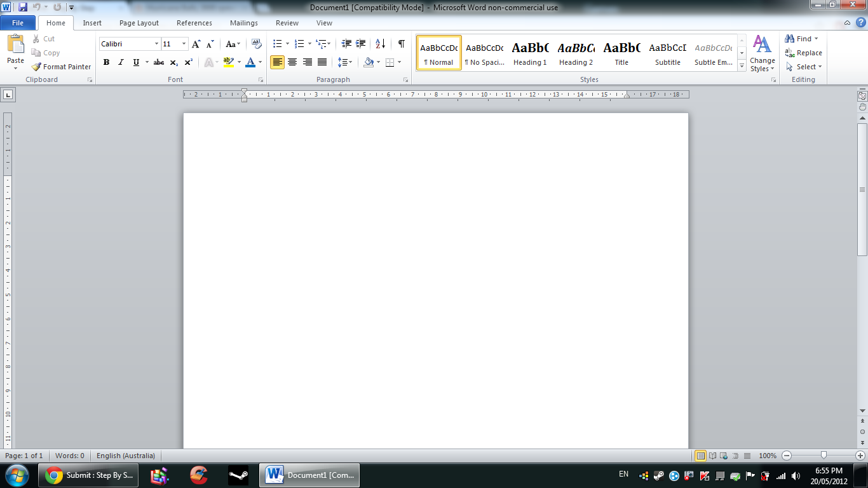Switch to the Page Layout tab
The height and width of the screenshot is (488, 868).
pos(139,23)
